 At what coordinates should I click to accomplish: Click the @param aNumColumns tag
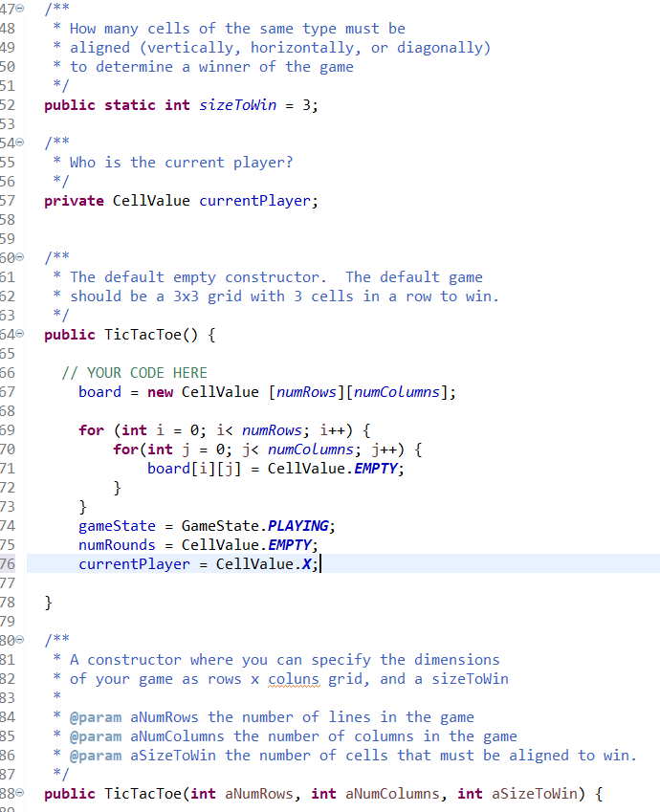[96, 736]
